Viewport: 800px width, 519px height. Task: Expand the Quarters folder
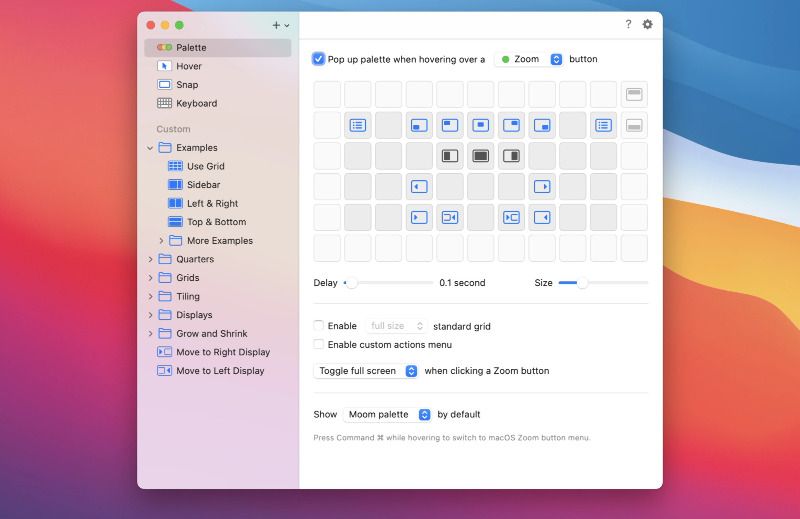[151, 259]
